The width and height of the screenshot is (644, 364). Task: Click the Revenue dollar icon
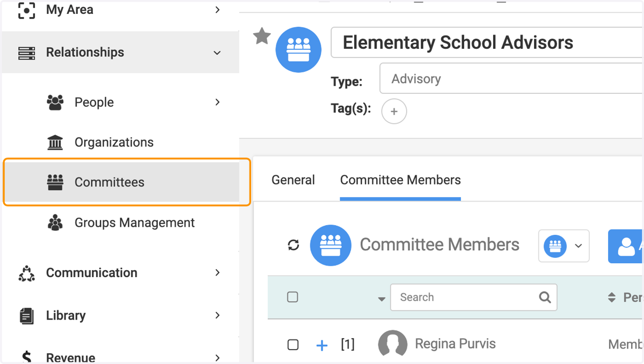point(26,358)
